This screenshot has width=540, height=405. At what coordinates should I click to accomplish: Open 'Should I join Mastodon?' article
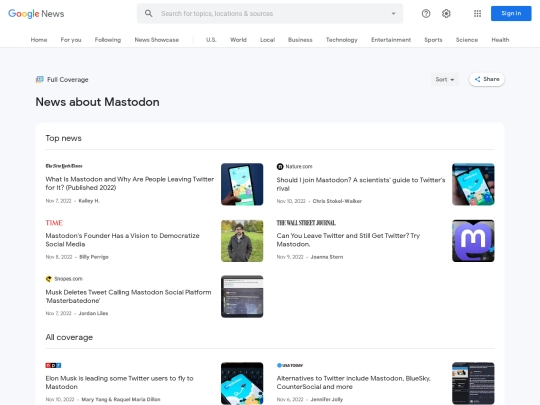361,184
